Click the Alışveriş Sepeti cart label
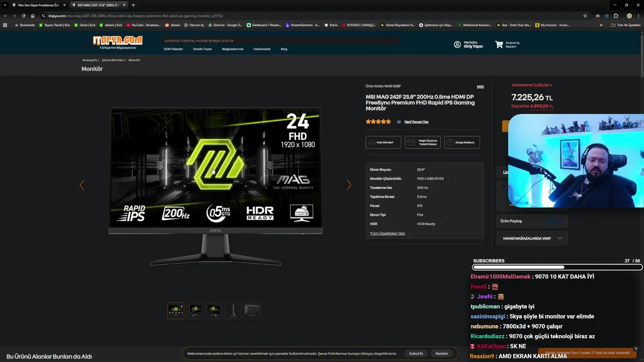The image size is (644, 362). 512,44
